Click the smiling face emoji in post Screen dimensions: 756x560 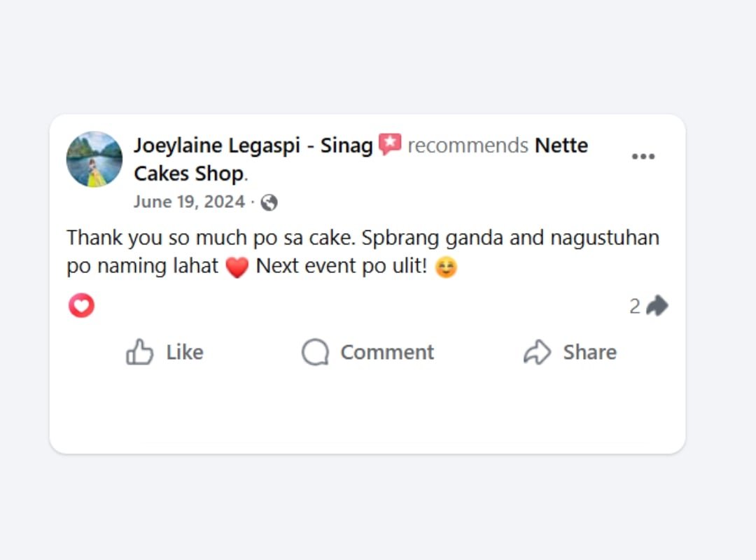click(446, 267)
